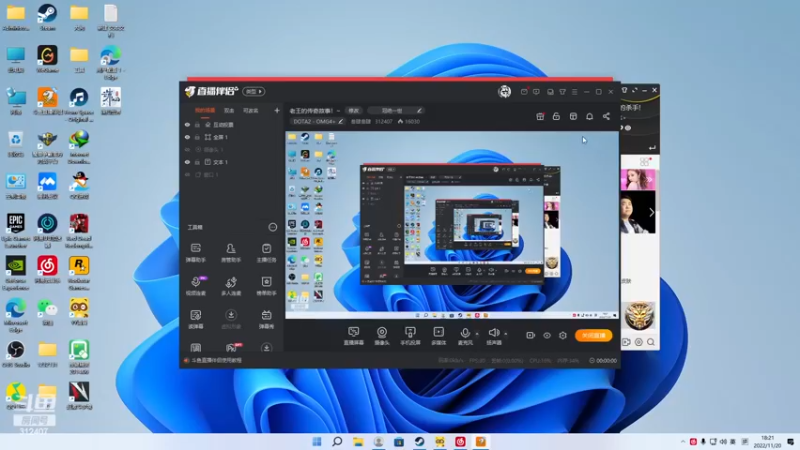Select the 文本 1 source row
Screen dimensions: 800x450
(x=232, y=162)
